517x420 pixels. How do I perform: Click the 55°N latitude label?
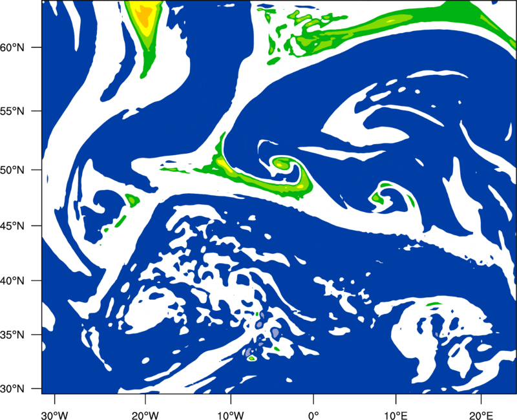(x=12, y=110)
